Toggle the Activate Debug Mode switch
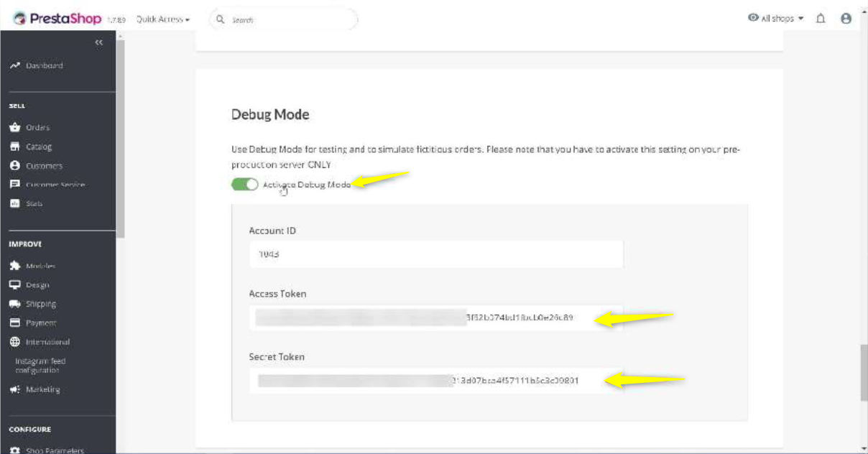868x454 pixels. coord(245,185)
